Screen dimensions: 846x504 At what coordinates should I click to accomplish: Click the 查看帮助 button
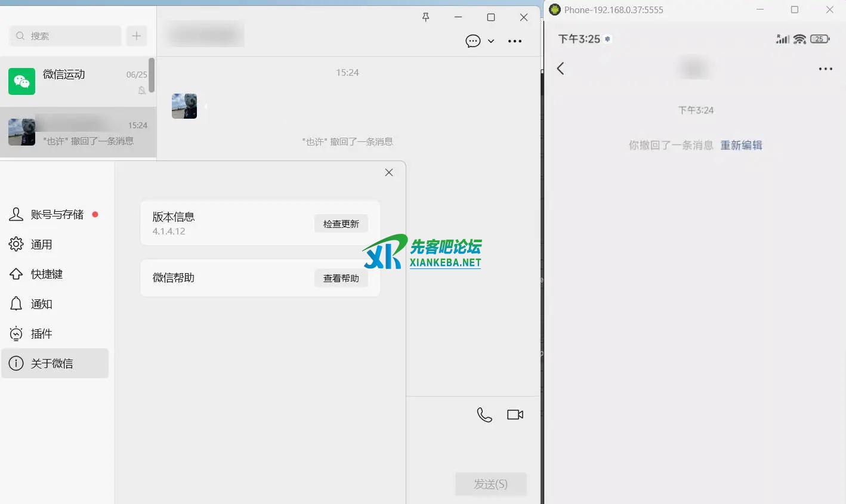pos(341,278)
